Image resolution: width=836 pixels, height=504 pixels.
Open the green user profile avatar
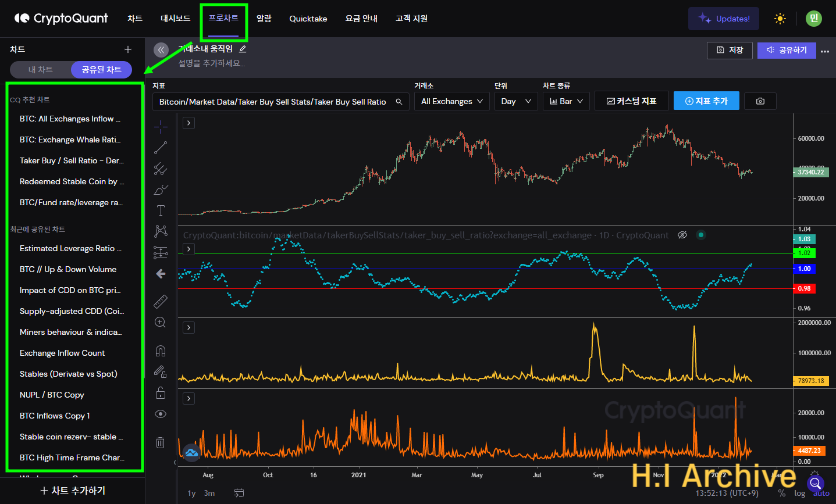coord(814,19)
